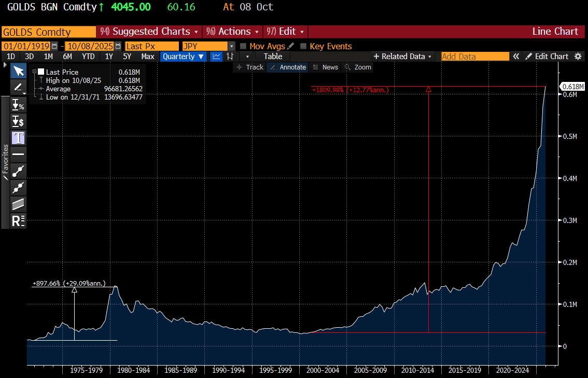Click the +897.66% white annotation label
588x378 pixels.
pos(69,283)
